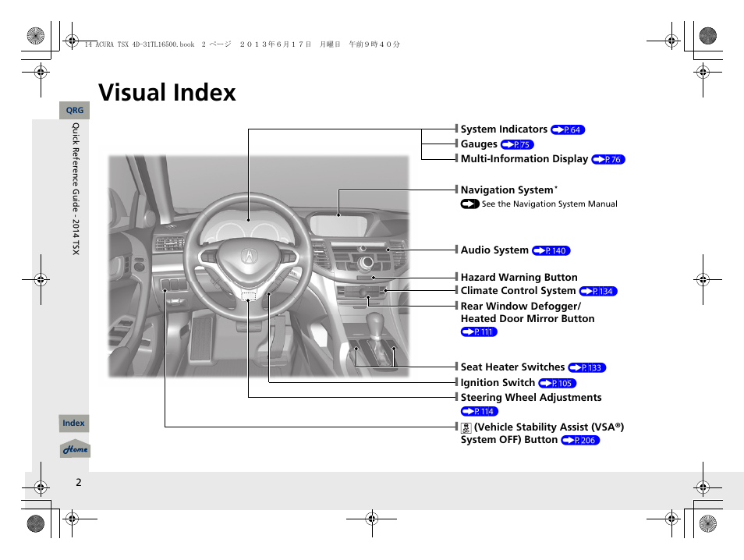Screen dimensions: 744x560
Task: Follow the P. 206 VSA System OFF link
Action: 580,441
